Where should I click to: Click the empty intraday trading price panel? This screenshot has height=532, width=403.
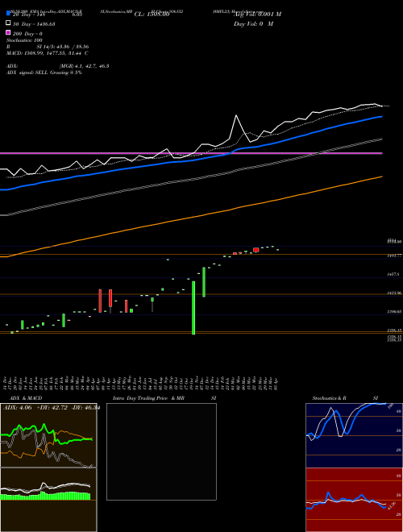pos(161,451)
